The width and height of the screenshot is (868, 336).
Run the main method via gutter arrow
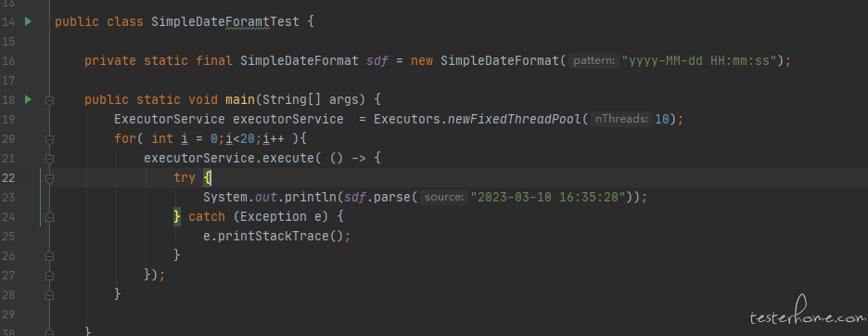[28, 100]
